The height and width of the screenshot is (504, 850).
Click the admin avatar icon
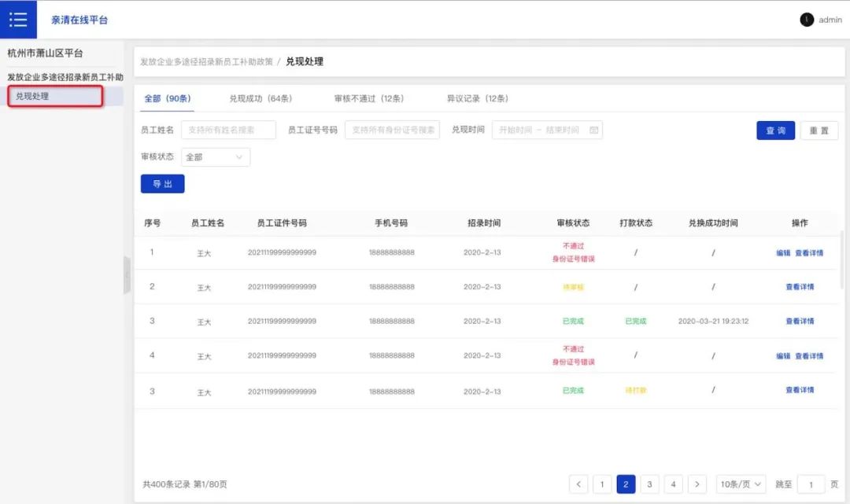point(807,20)
